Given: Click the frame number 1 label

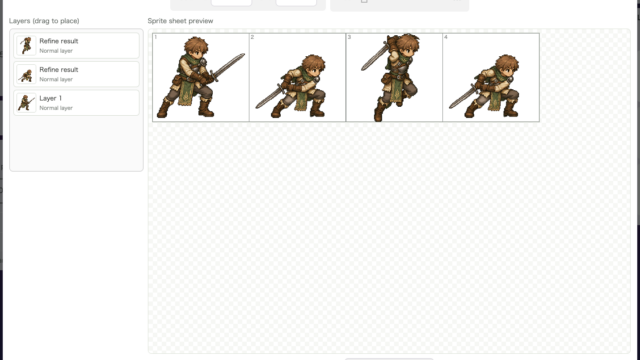Looking at the screenshot, I should pyautogui.click(x=156, y=37).
